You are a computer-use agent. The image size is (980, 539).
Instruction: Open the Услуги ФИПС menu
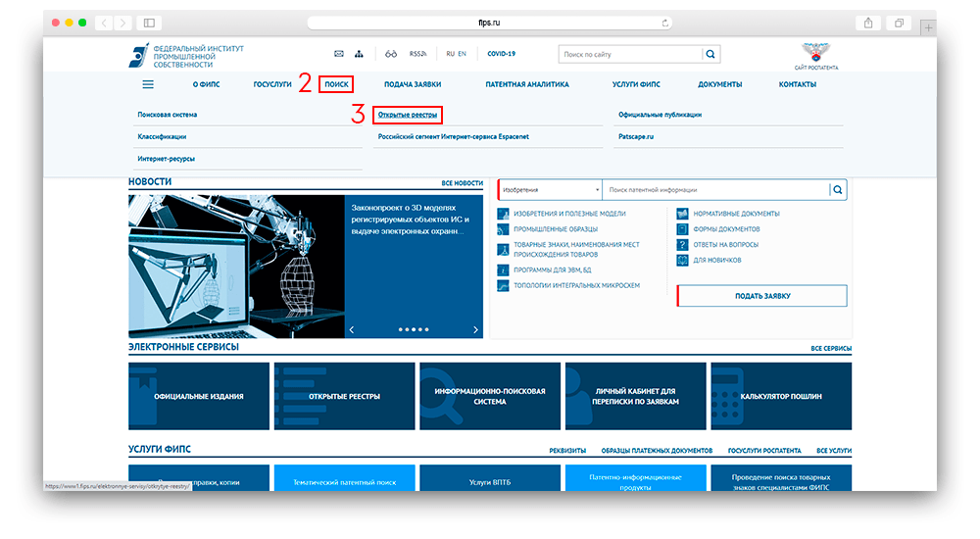click(636, 84)
